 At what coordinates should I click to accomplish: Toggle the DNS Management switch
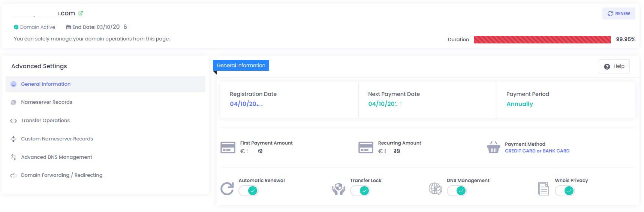click(457, 191)
